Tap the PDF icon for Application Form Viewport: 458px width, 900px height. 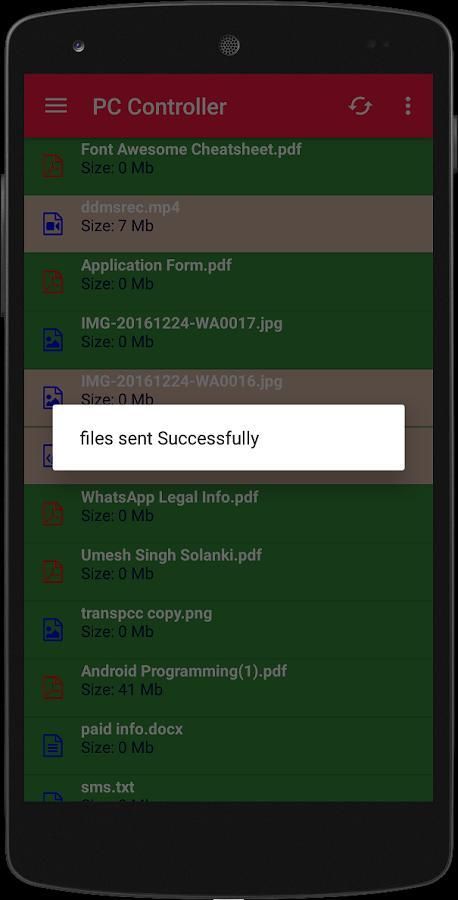click(53, 282)
